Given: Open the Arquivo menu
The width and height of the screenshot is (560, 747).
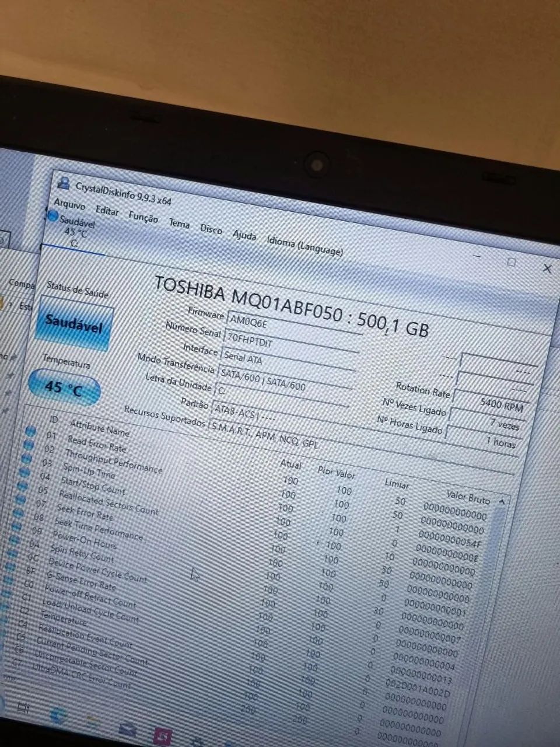Looking at the screenshot, I should (69, 204).
